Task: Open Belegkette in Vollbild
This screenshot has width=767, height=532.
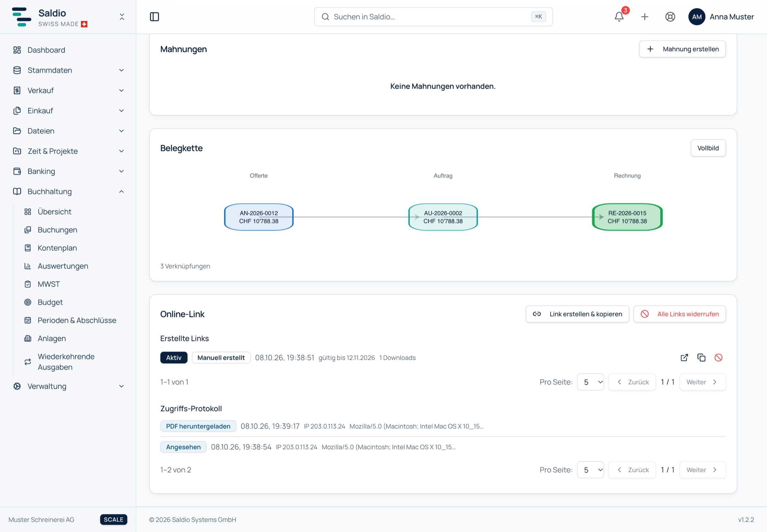Action: 708,148
